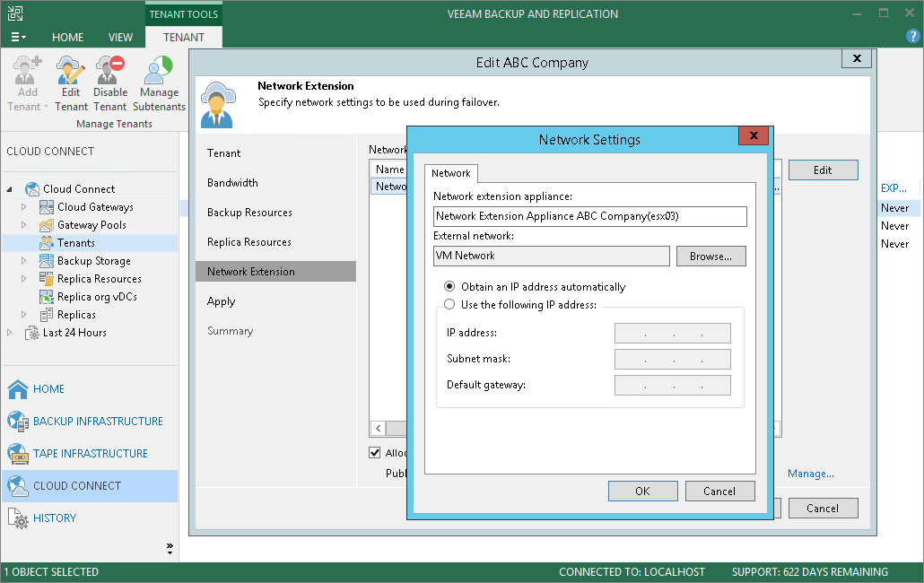Select Obtain an IP address automatically
The width and height of the screenshot is (924, 583).
pos(449,287)
